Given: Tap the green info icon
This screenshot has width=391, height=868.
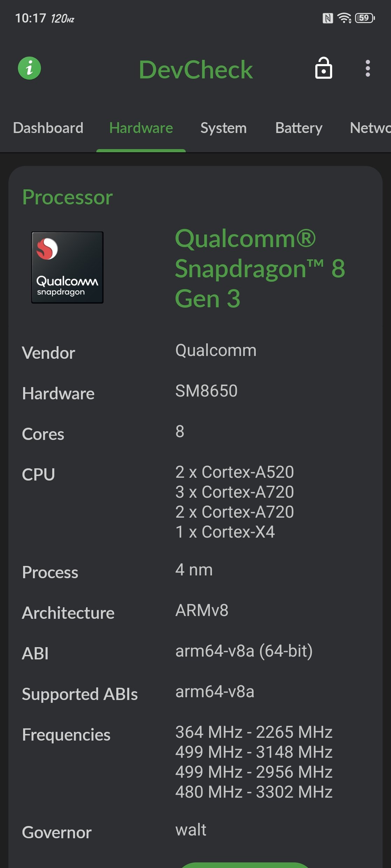Looking at the screenshot, I should pyautogui.click(x=29, y=68).
